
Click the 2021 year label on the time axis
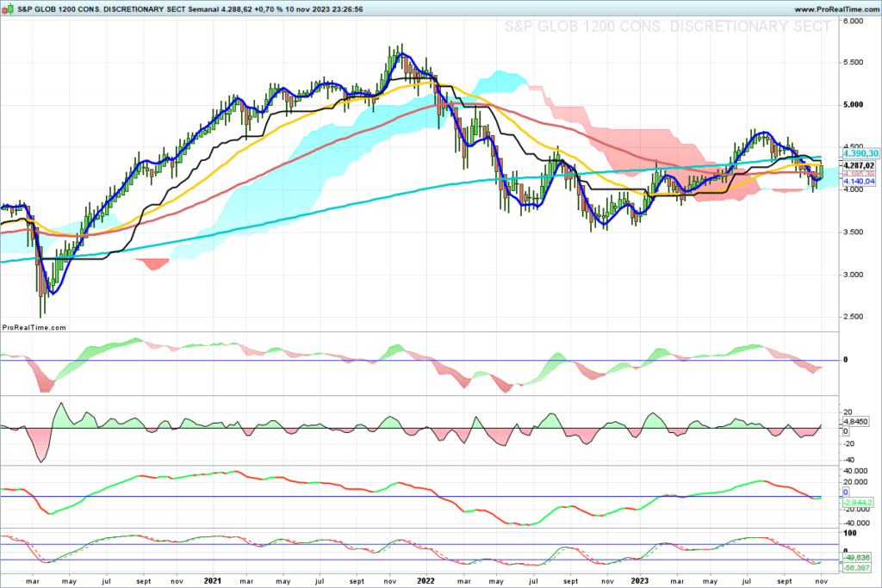[213, 581]
